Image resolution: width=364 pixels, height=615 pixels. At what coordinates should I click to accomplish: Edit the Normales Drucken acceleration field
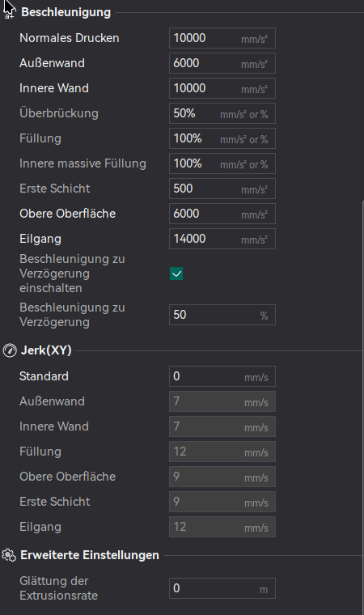click(x=222, y=38)
